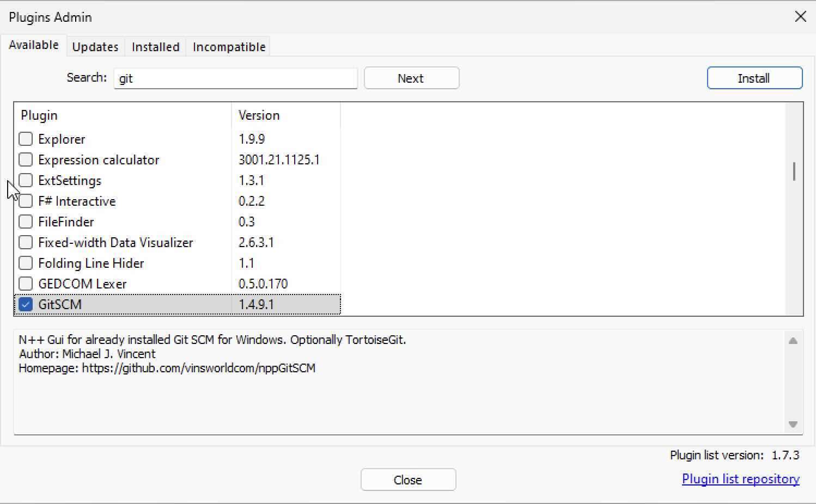This screenshot has width=816, height=504.
Task: Close the Plugins Admin dialog
Action: point(408,480)
